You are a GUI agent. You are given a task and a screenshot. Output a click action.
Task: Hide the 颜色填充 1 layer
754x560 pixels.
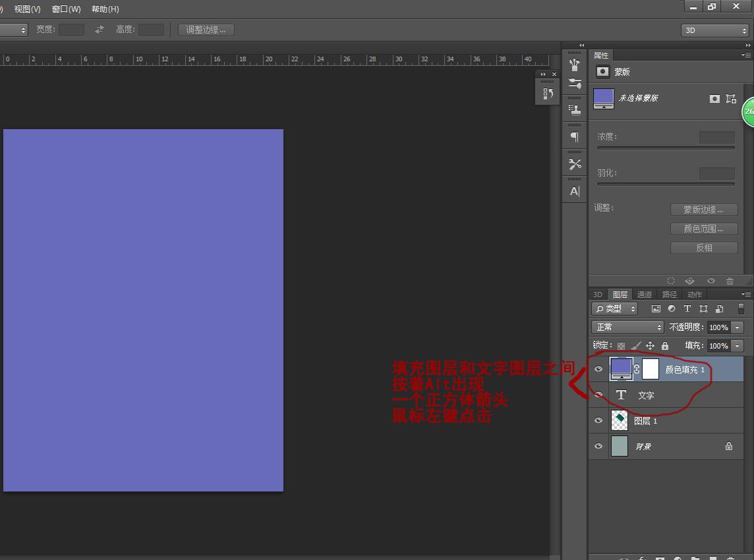point(598,369)
